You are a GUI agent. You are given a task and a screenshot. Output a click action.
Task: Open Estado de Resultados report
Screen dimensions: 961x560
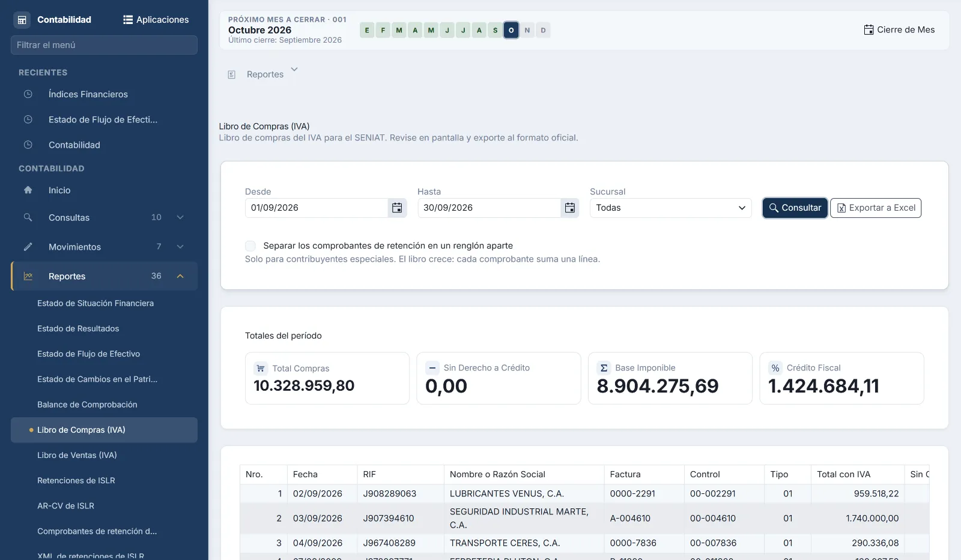[x=78, y=328]
